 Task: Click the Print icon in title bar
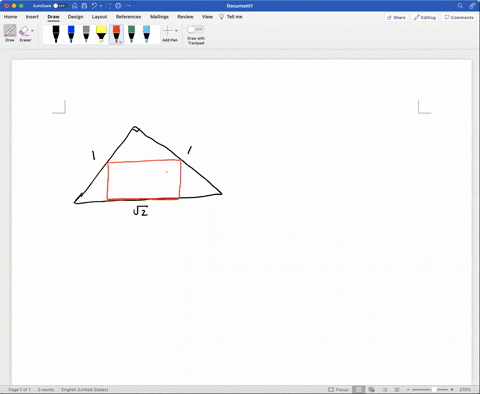coord(118,6)
